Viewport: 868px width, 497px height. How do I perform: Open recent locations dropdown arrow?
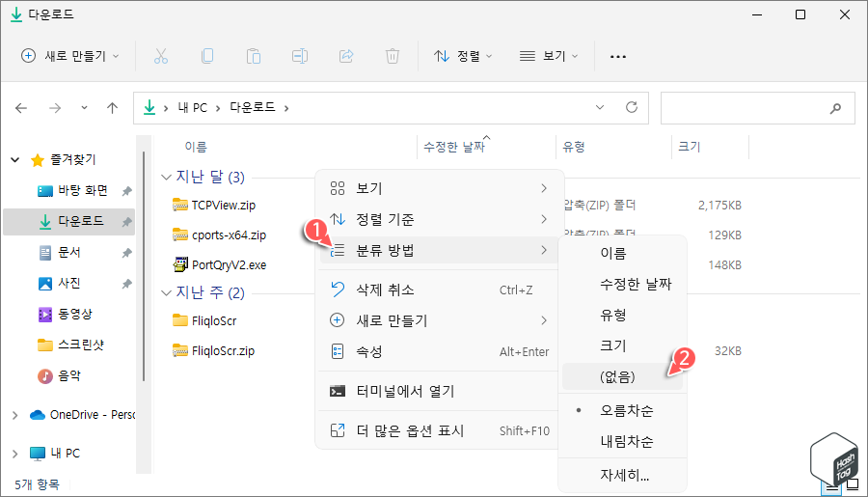(84, 108)
